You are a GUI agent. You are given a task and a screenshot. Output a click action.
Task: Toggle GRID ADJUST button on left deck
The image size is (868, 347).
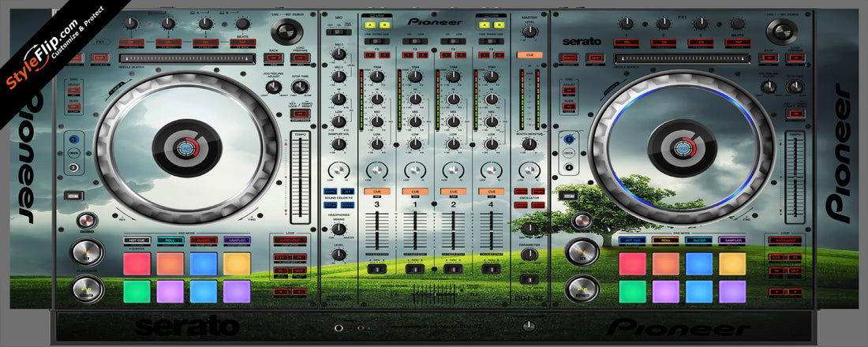74,90
